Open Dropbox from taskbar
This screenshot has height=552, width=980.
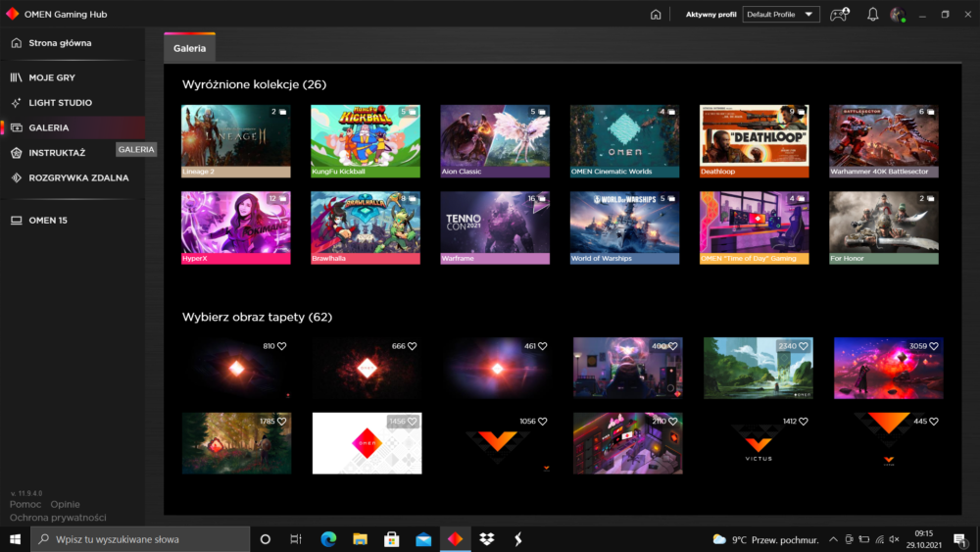pyautogui.click(x=487, y=539)
